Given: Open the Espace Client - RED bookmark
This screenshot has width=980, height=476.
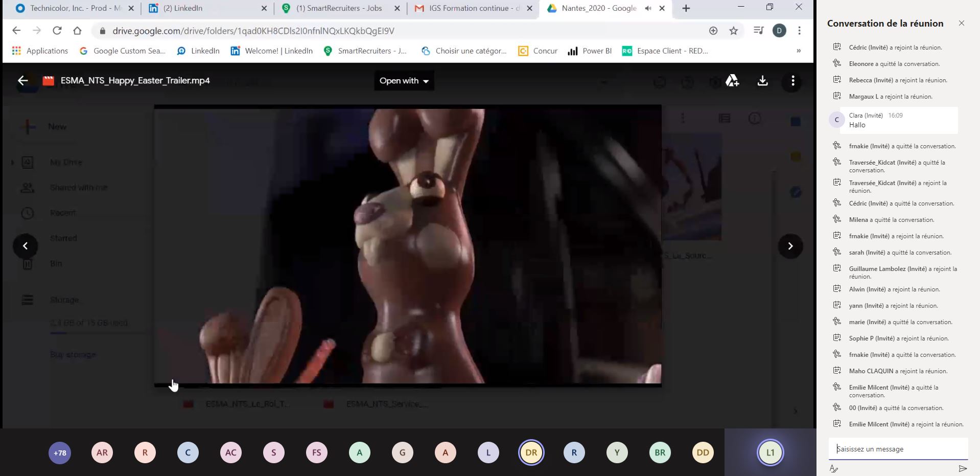Looking at the screenshot, I should coord(665,51).
